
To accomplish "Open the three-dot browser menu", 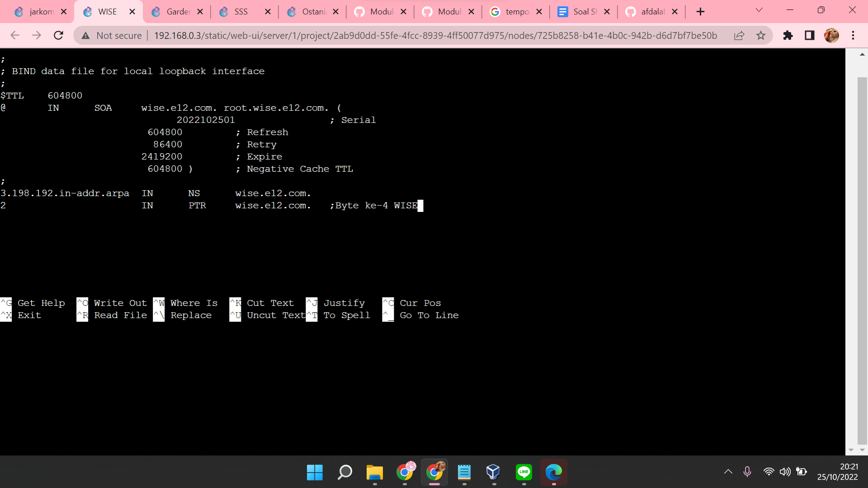I will coord(854,35).
